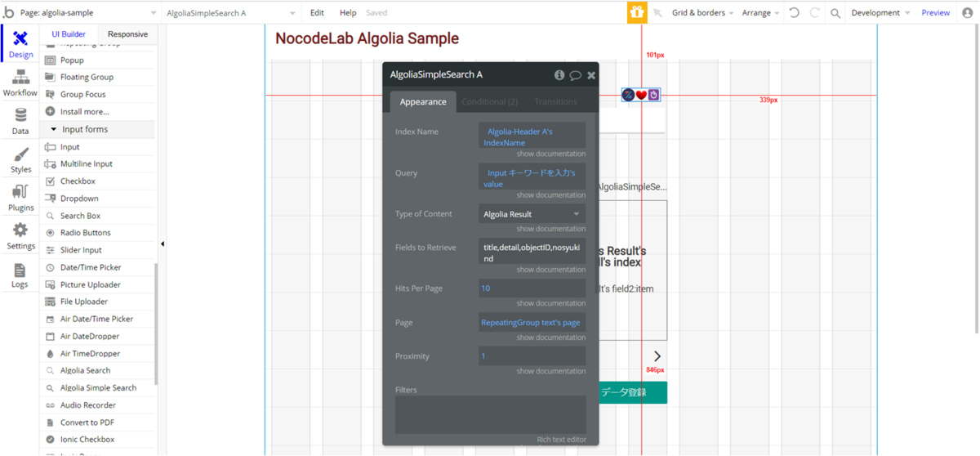Open the search magnifier tool
The image size is (980, 456).
tap(835, 13)
